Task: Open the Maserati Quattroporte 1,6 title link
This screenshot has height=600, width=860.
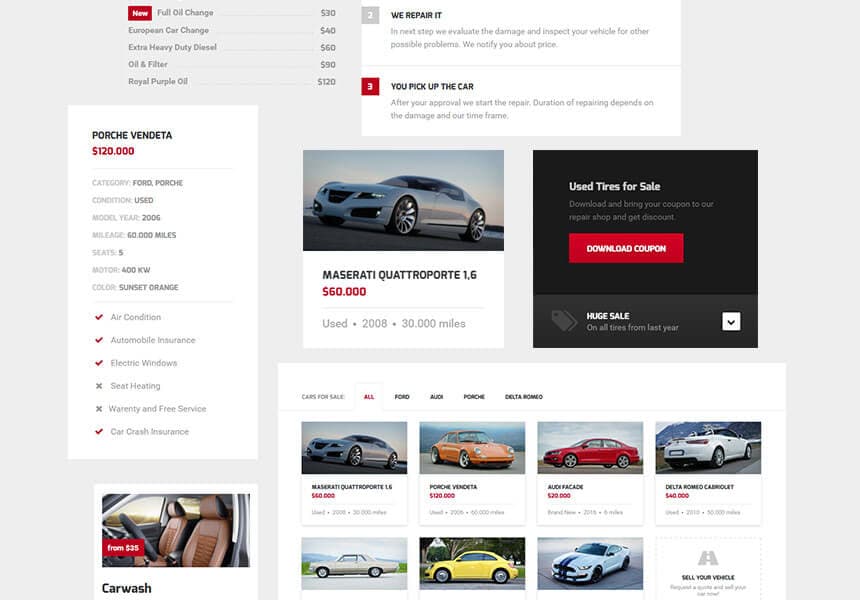Action: (399, 275)
